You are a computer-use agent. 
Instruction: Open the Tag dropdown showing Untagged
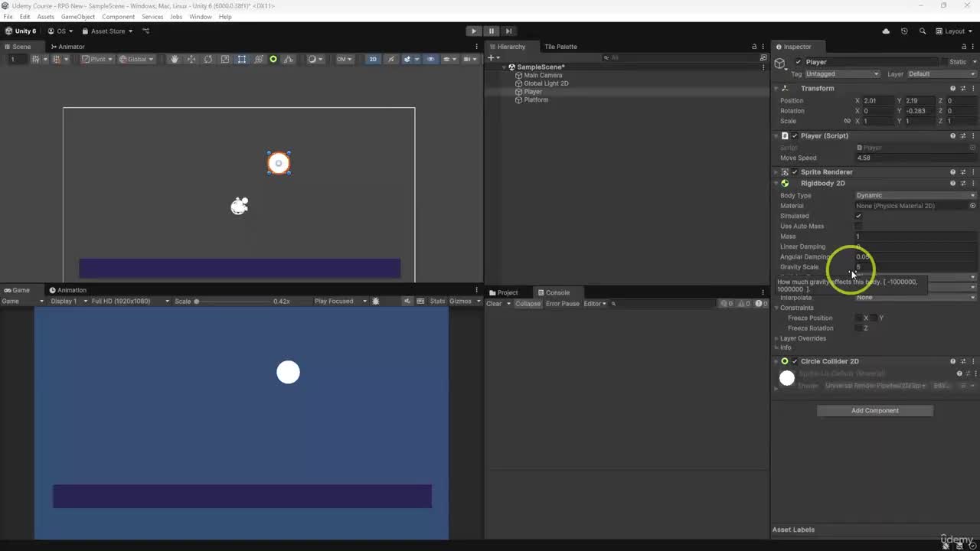pyautogui.click(x=842, y=74)
